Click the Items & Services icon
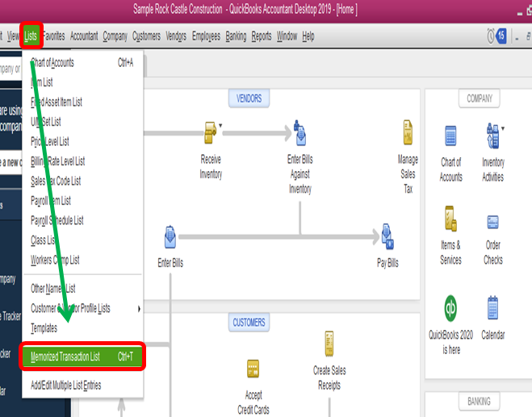532x417 pixels. click(x=450, y=219)
